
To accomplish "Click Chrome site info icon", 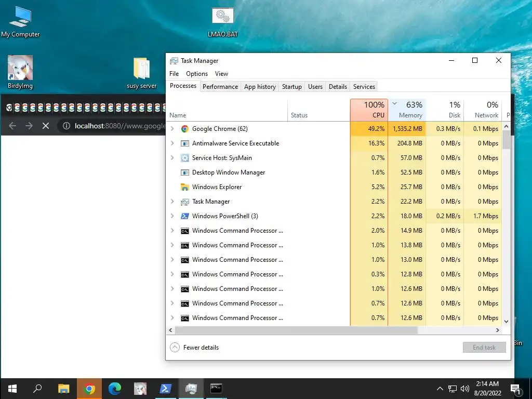I will (x=66, y=126).
